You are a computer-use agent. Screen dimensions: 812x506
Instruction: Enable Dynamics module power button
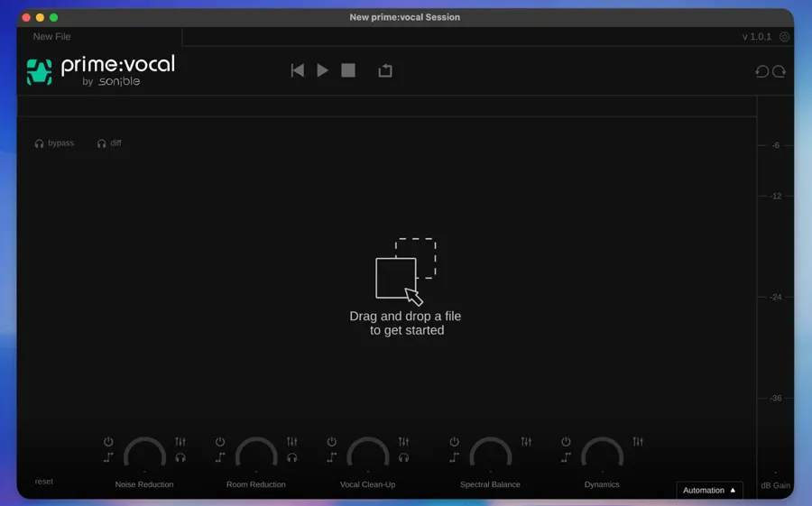point(566,442)
